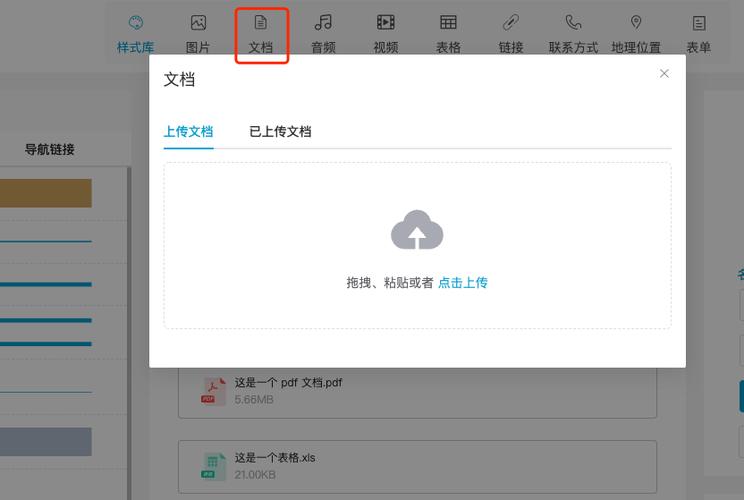Click the cloud upload icon
The image size is (744, 500).
tap(417, 230)
